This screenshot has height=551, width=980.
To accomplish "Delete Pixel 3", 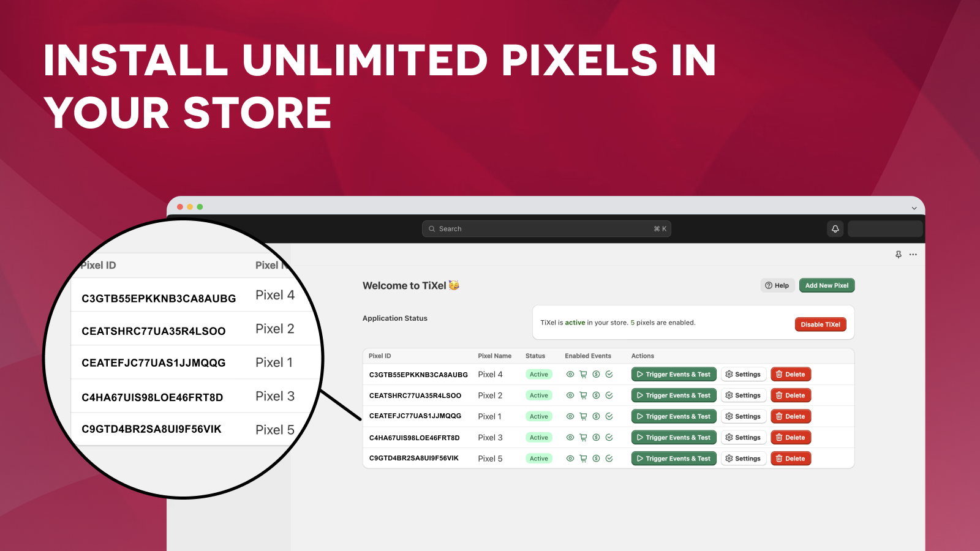I will click(791, 437).
